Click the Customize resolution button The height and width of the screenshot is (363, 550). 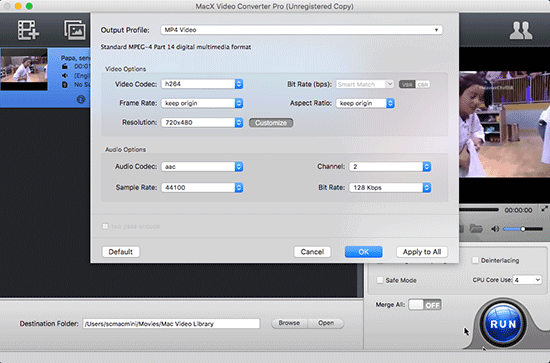click(x=271, y=123)
